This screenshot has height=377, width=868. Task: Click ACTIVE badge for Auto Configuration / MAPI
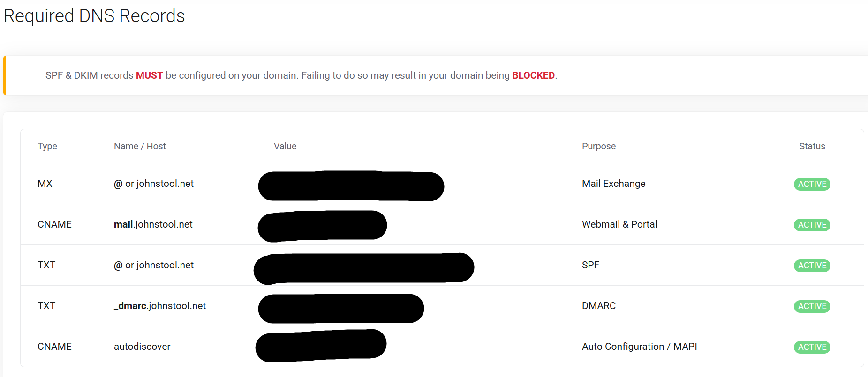[812, 347]
